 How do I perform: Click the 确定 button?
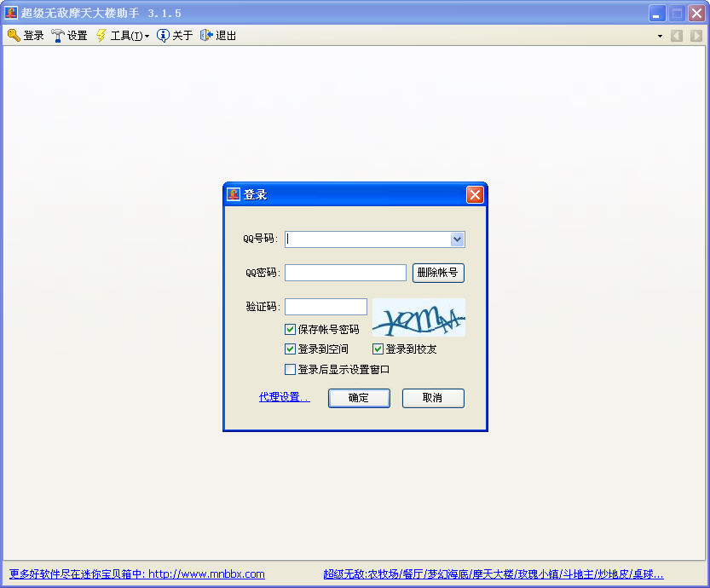coord(359,398)
